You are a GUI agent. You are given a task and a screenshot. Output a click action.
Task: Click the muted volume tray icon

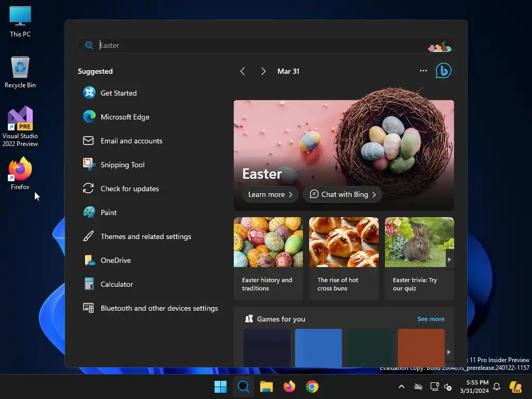(x=448, y=387)
